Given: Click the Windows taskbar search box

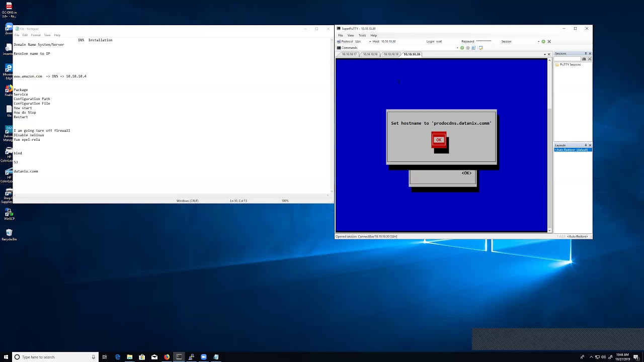Looking at the screenshot, I should 54,357.
